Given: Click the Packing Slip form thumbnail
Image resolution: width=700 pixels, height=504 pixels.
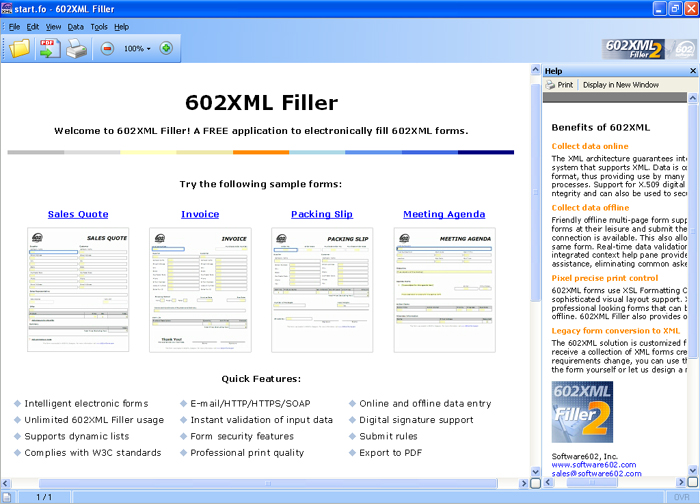Looking at the screenshot, I should coord(322,290).
